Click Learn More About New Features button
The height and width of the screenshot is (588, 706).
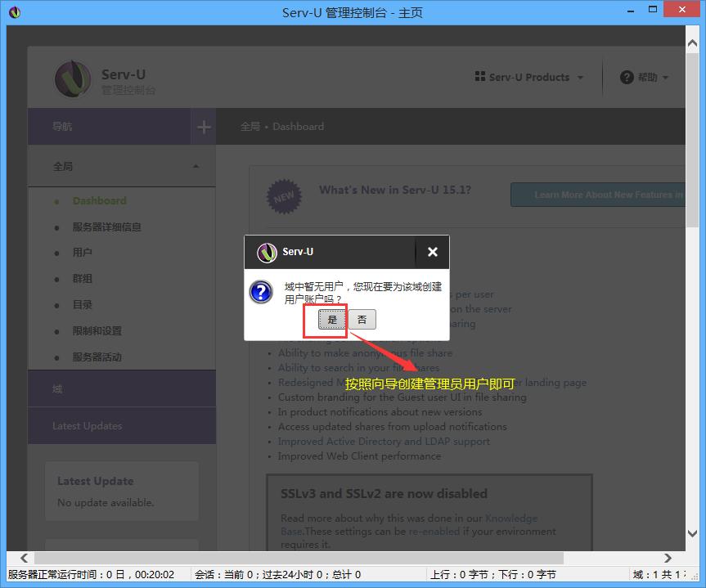pos(598,195)
